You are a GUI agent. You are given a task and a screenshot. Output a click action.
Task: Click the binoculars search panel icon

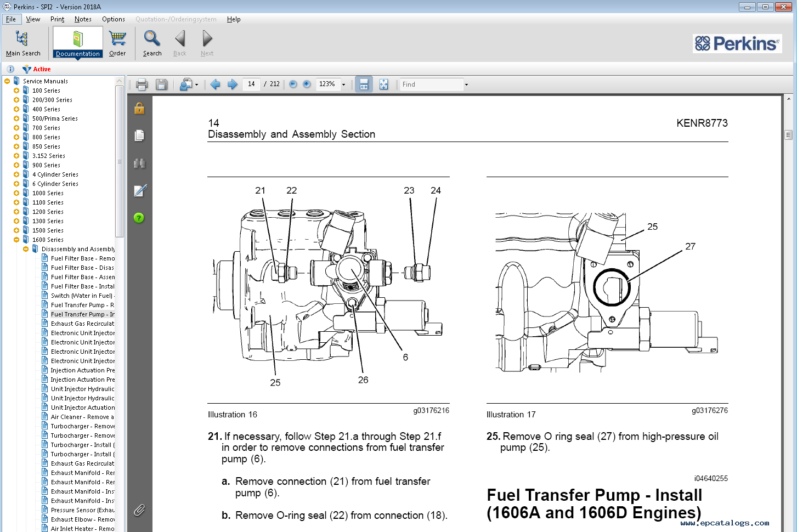click(x=139, y=163)
